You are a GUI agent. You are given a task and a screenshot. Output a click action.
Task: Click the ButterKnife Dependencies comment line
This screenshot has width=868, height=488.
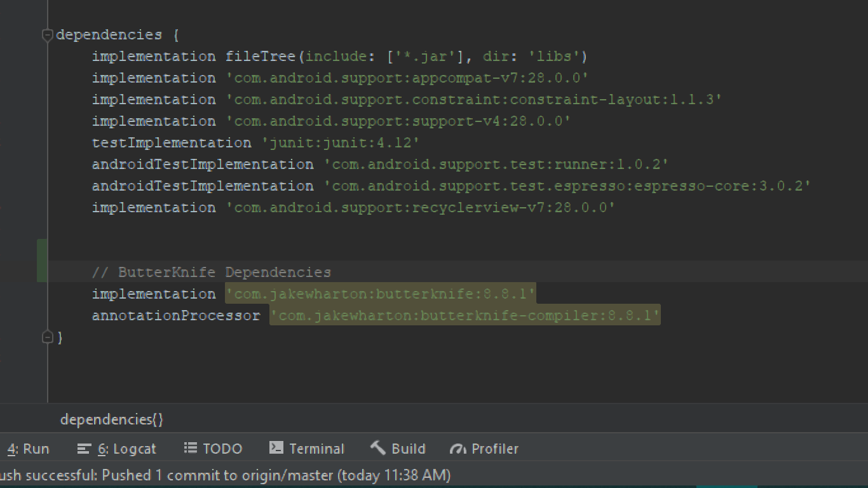[x=212, y=273]
